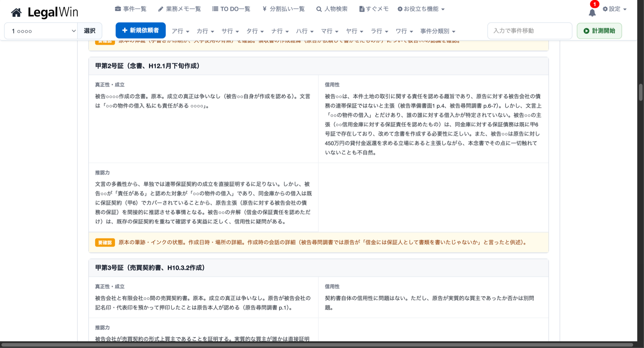644x348 pixels.
Task: Select heading 甲第2号証(念書、H12.1月下旬作成)
Action: [147, 66]
